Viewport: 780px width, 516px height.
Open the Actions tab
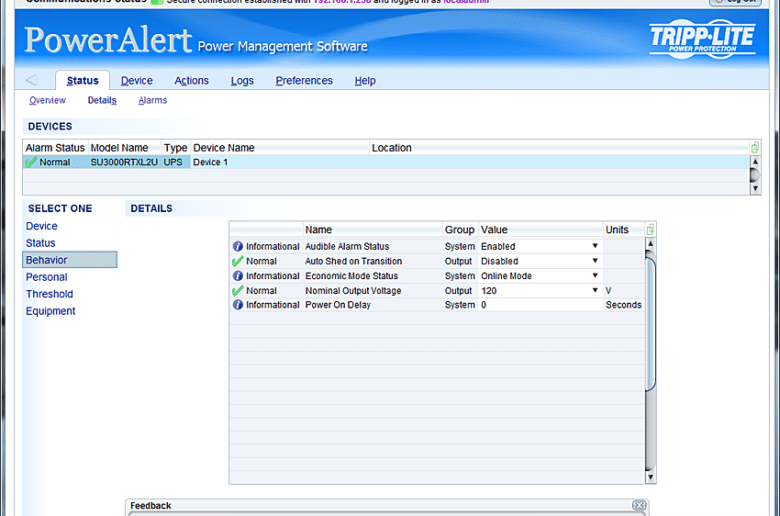192,80
